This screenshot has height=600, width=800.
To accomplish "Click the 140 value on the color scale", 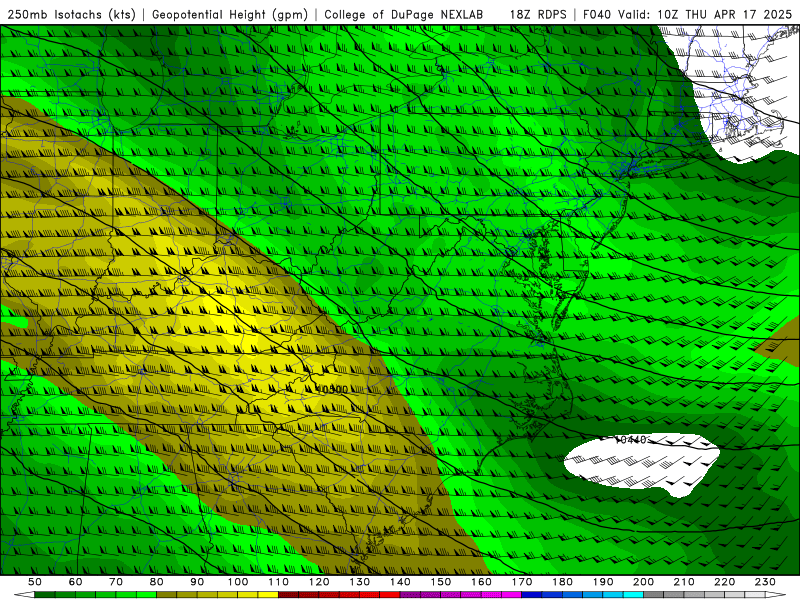I will coord(400,582).
